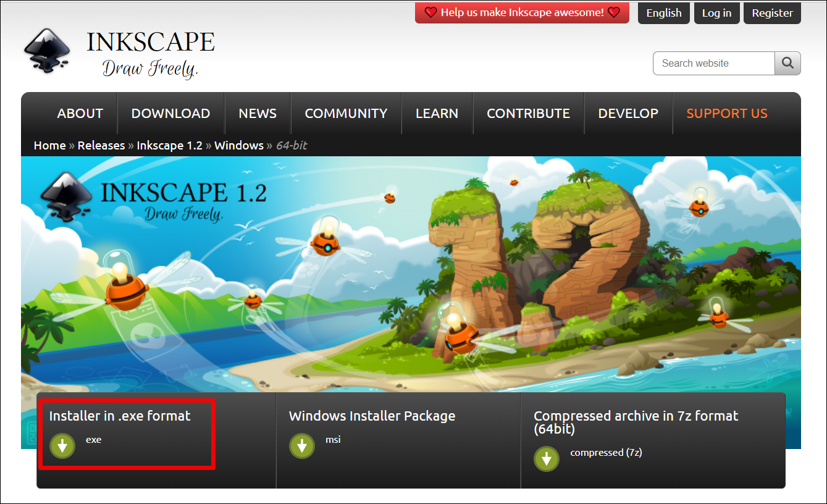Open the SUPPORT US menu
Screen dimensions: 827x504
click(x=727, y=114)
